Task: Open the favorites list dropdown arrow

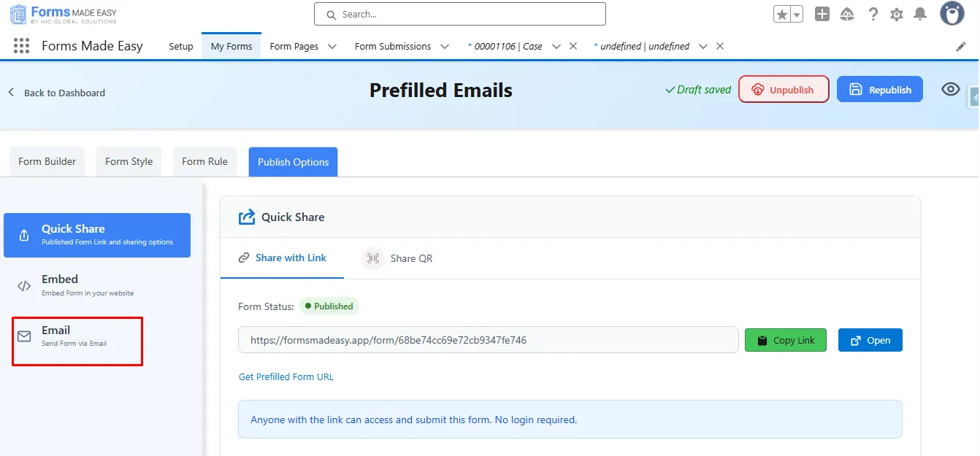Action: (x=797, y=14)
